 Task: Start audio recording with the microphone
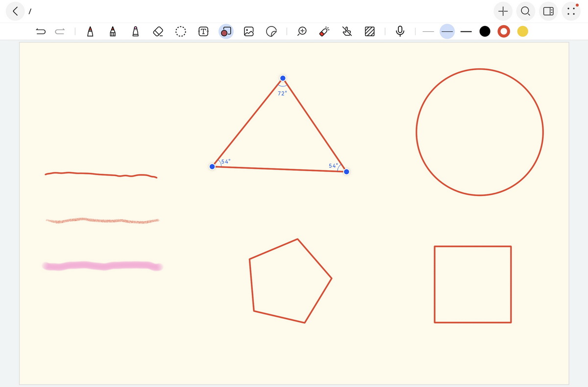pos(400,32)
